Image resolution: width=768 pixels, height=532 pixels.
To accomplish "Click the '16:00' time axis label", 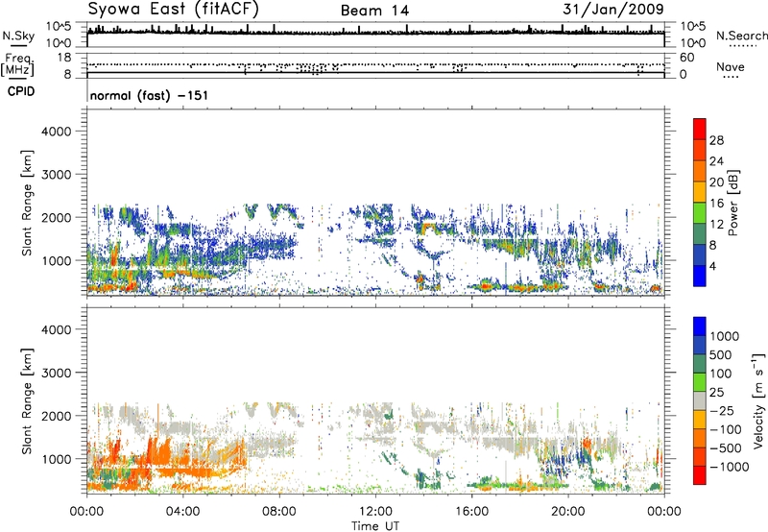I will point(471,512).
